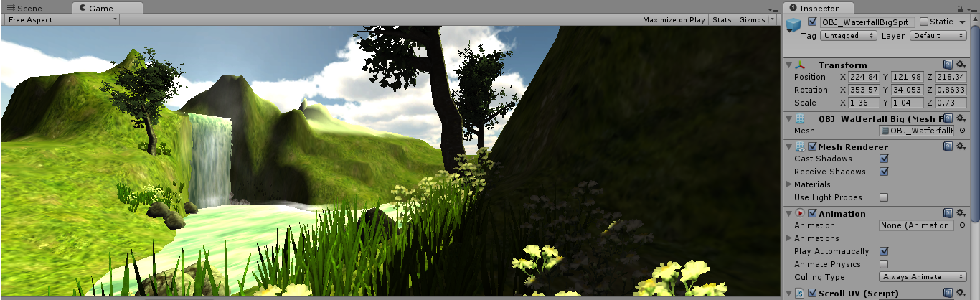Collapse the Mesh Filter component foldout
Image resolution: width=980 pixels, height=300 pixels.
[x=789, y=118]
